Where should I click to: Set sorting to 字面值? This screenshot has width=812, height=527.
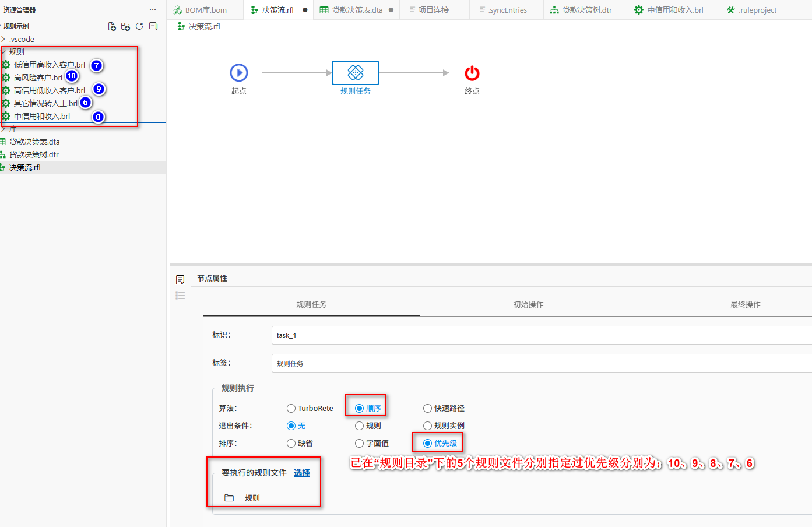(360, 443)
